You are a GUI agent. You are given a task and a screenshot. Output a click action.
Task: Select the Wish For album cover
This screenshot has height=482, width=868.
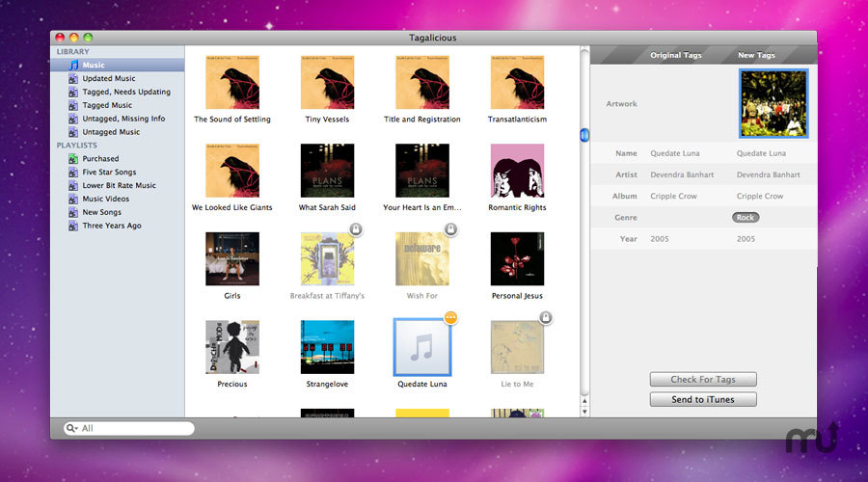pos(422,259)
